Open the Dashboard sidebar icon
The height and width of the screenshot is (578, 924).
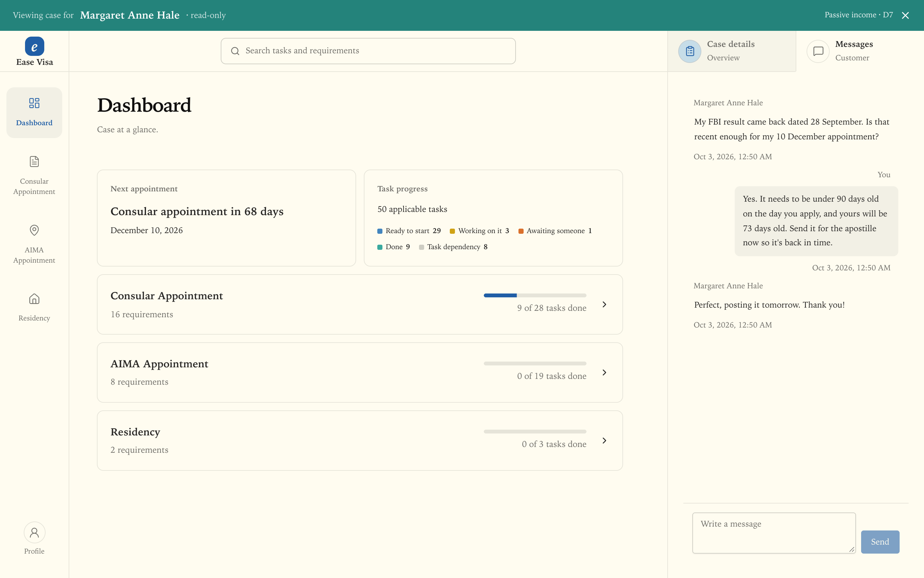click(x=34, y=103)
